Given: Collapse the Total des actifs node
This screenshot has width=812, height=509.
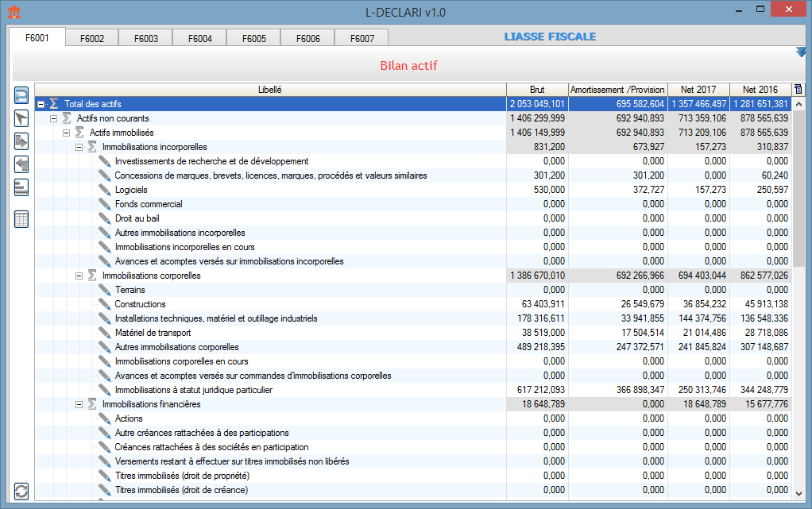Looking at the screenshot, I should 41,104.
